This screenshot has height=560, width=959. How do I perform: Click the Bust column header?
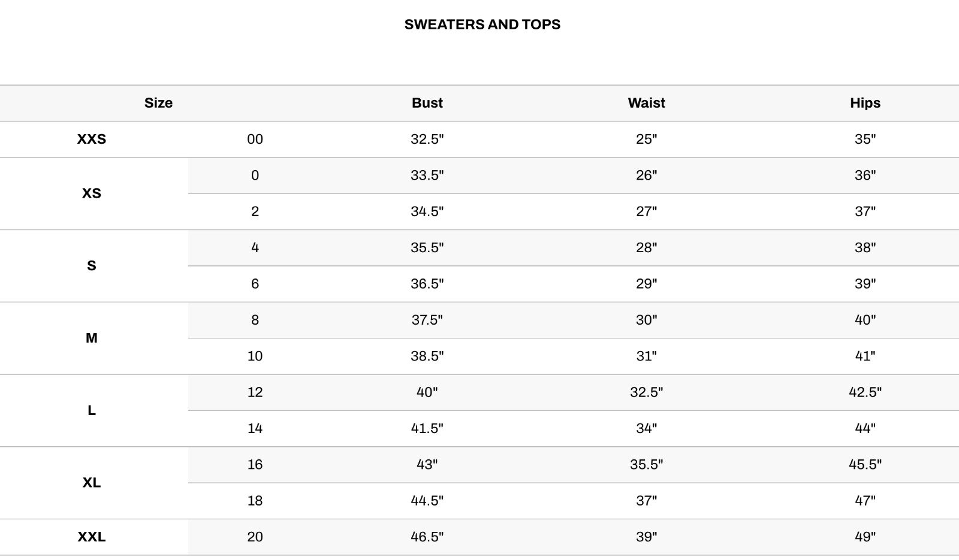click(x=427, y=103)
